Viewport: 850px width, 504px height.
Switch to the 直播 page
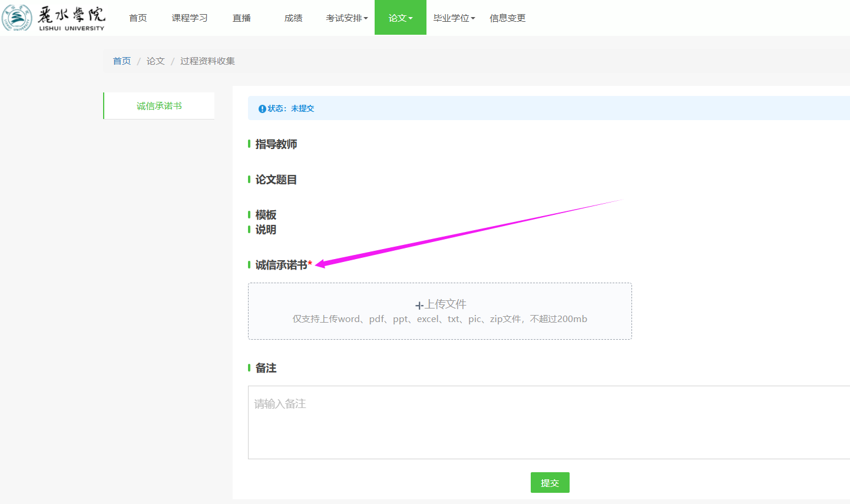click(x=242, y=18)
